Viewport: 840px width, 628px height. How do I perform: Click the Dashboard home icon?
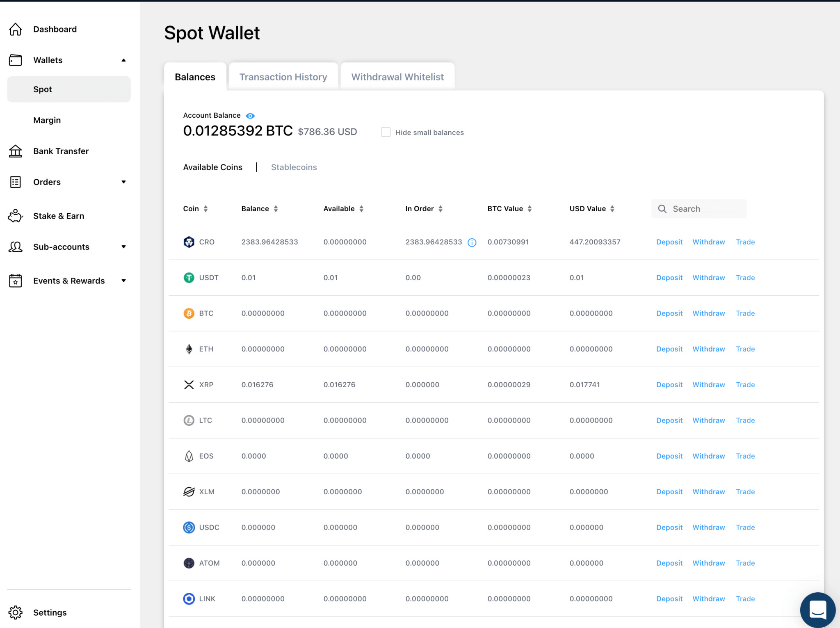pos(16,29)
